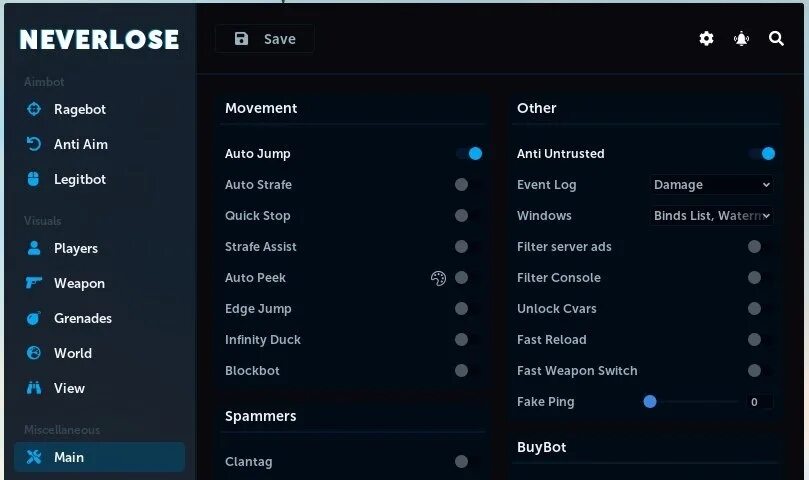This screenshot has height=480, width=809.
Task: Switch to the Grenades tab
Action: tap(99, 318)
